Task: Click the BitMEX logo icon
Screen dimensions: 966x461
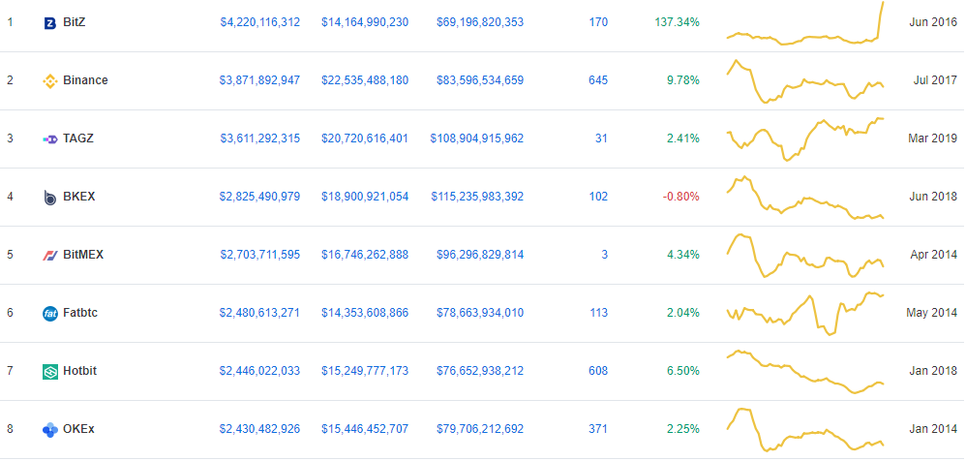Action: pyautogui.click(x=50, y=255)
